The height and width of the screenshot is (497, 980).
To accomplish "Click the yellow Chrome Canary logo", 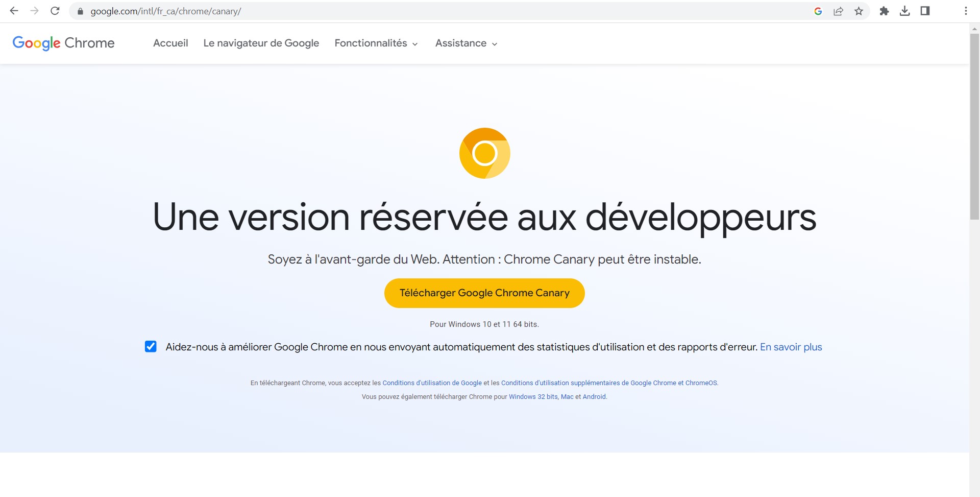I will pos(484,153).
